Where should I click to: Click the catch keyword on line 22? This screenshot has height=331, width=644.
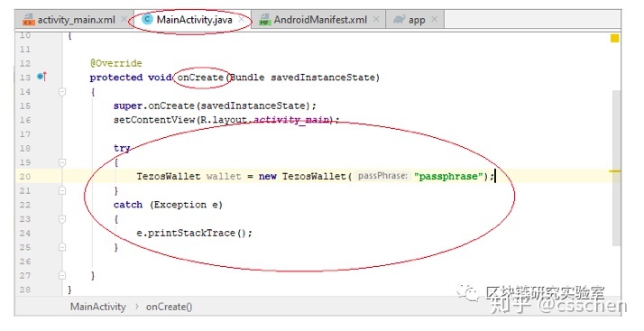pos(128,205)
